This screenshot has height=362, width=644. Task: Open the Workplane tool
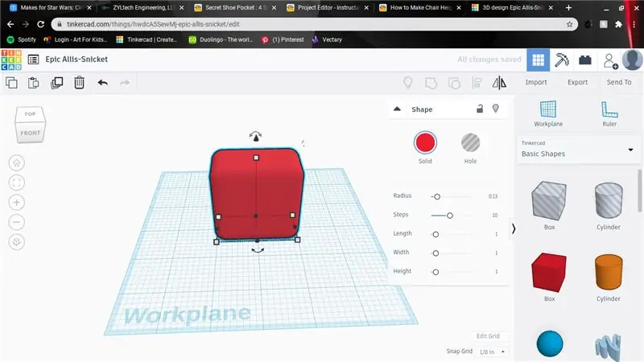point(548,113)
